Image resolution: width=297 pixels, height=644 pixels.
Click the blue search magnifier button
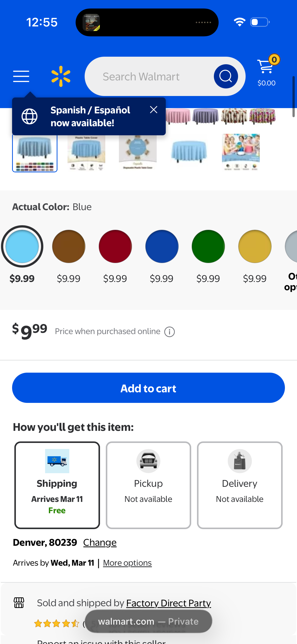pyautogui.click(x=226, y=76)
